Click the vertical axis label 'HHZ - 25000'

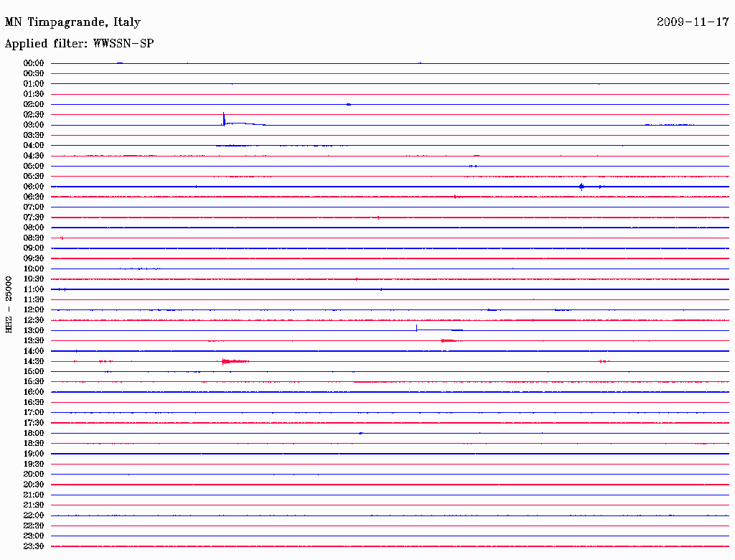(x=9, y=305)
